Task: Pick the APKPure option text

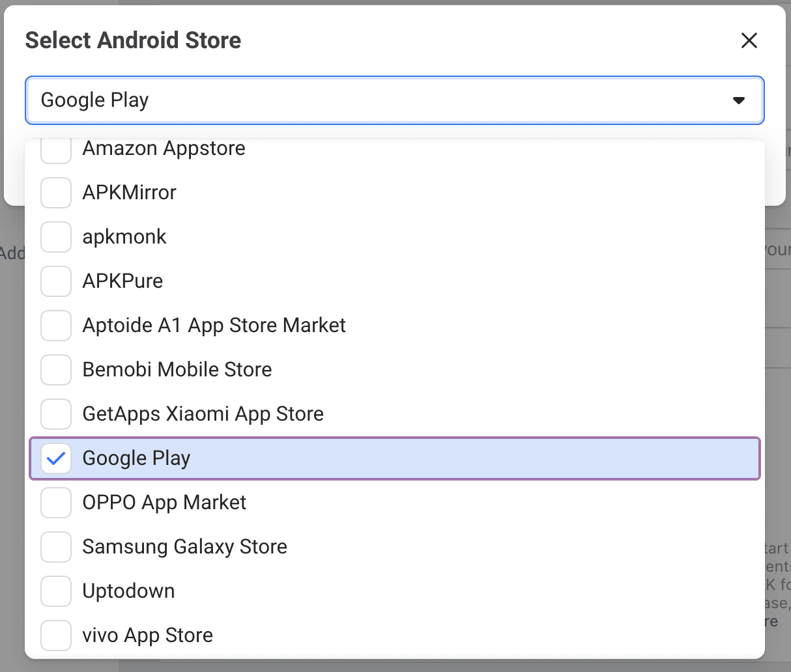Action: pyautogui.click(x=122, y=281)
